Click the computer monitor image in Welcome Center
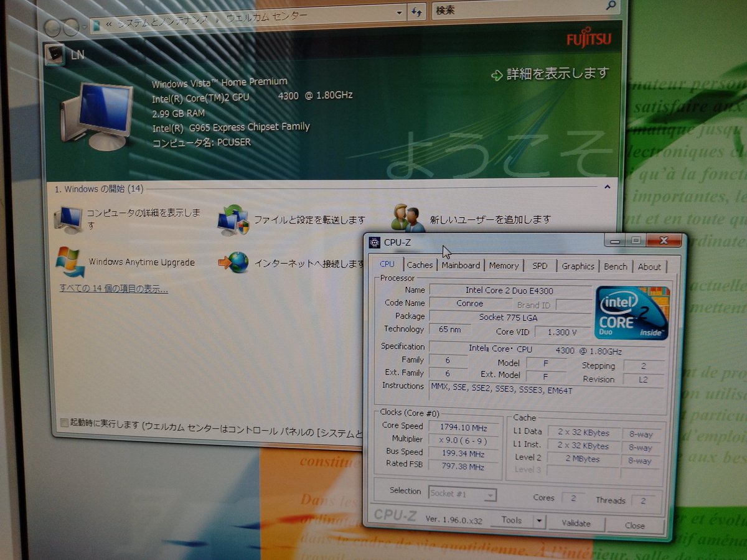The width and height of the screenshot is (747, 560). [98, 116]
